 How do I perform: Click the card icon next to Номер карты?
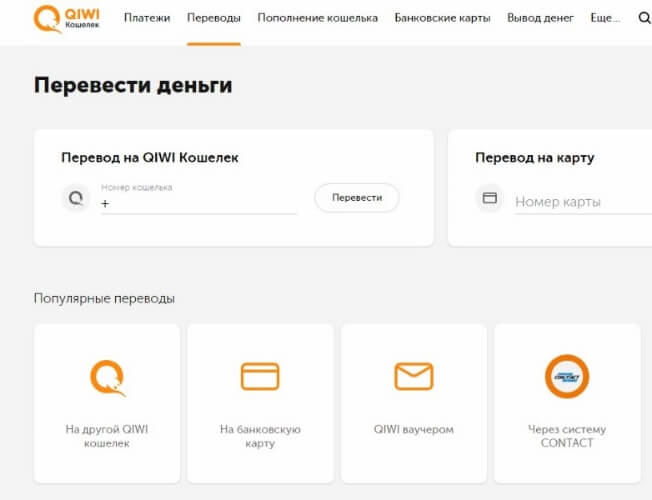pyautogui.click(x=489, y=198)
